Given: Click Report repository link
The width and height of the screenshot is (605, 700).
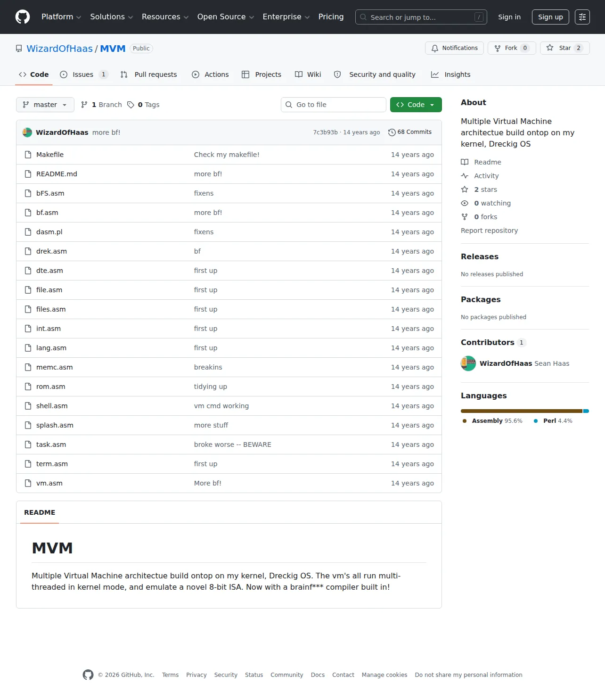Looking at the screenshot, I should coord(489,231).
